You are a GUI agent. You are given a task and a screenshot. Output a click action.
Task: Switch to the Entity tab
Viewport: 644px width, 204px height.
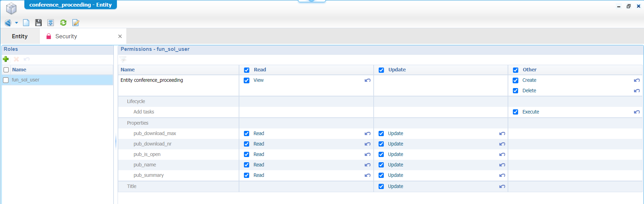click(x=20, y=36)
